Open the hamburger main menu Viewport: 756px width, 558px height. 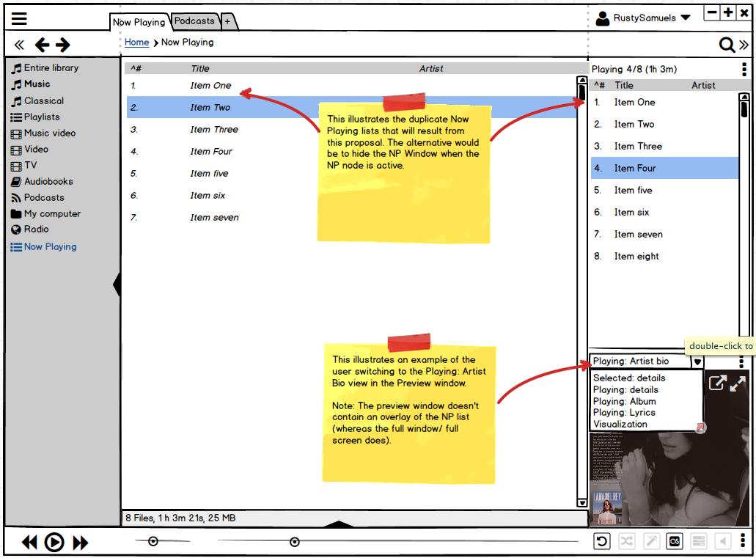point(19,20)
